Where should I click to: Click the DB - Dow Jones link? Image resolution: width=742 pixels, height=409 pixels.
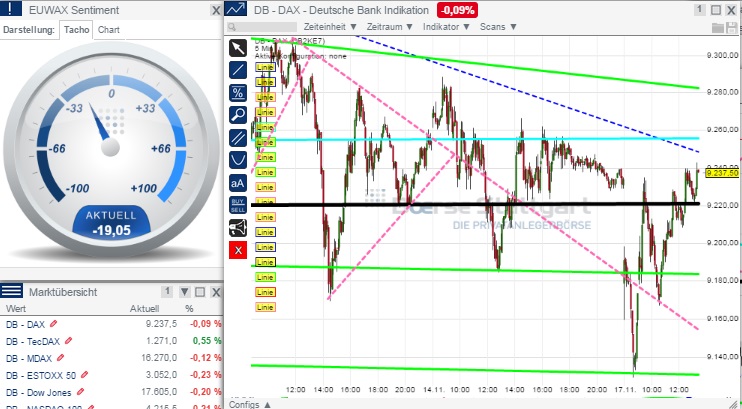[x=39, y=392]
